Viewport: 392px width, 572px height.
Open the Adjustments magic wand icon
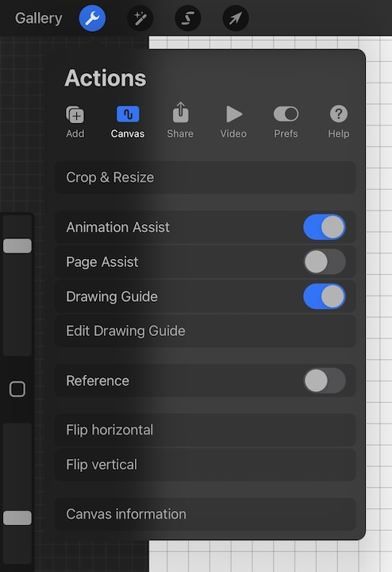pyautogui.click(x=140, y=17)
